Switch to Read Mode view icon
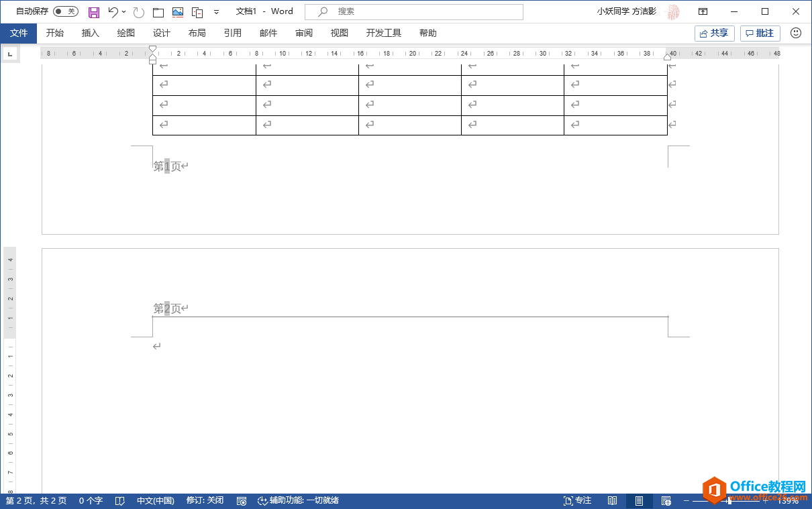Screen dimensions: 812x509 click(x=612, y=501)
